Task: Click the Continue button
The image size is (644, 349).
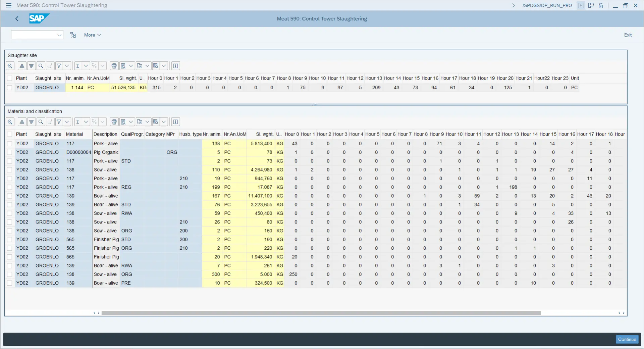Action: point(627,339)
